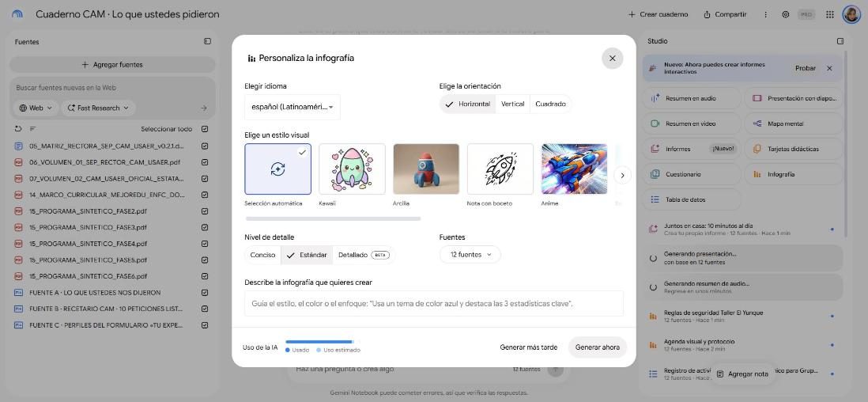
Task: Choose the Selección automática visual style
Action: point(278,169)
